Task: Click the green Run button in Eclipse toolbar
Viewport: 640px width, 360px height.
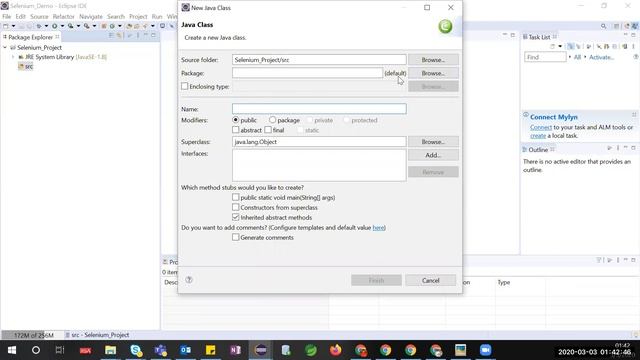Action: pyautogui.click(x=54, y=26)
